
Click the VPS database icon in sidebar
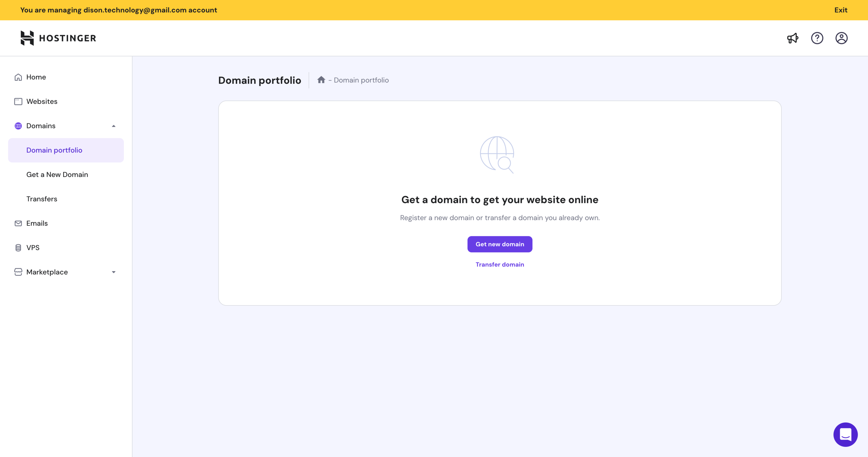coord(18,248)
